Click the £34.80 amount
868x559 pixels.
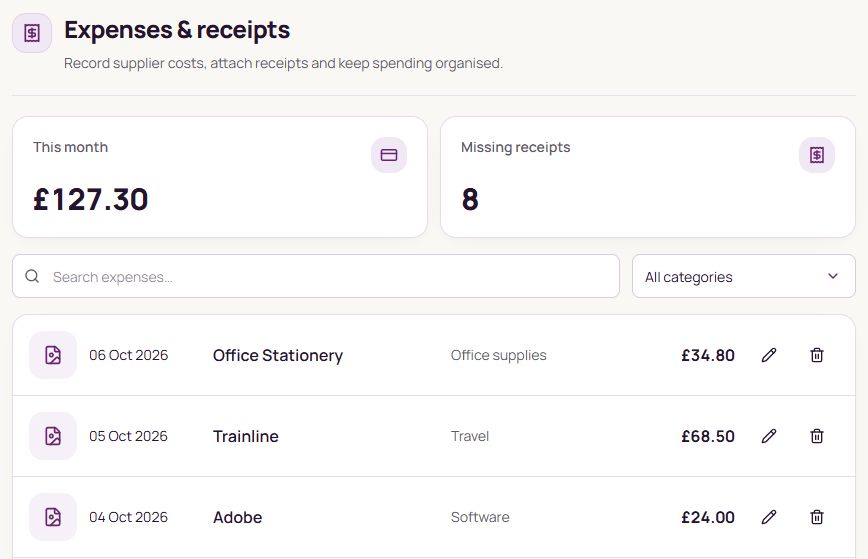click(x=708, y=355)
